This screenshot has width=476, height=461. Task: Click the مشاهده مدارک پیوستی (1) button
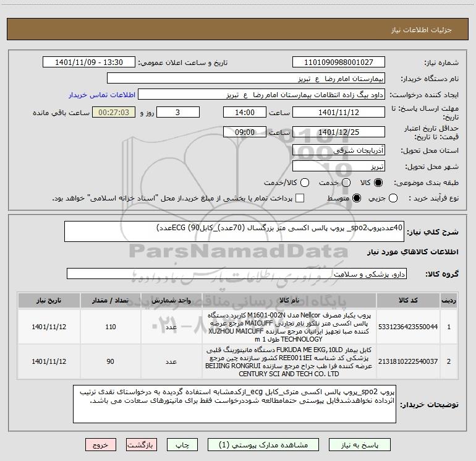[x=263, y=445]
